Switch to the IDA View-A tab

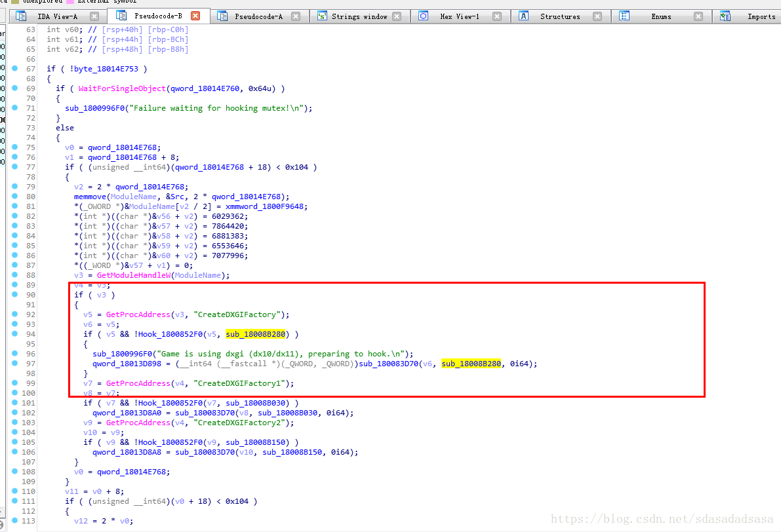pyautogui.click(x=57, y=16)
